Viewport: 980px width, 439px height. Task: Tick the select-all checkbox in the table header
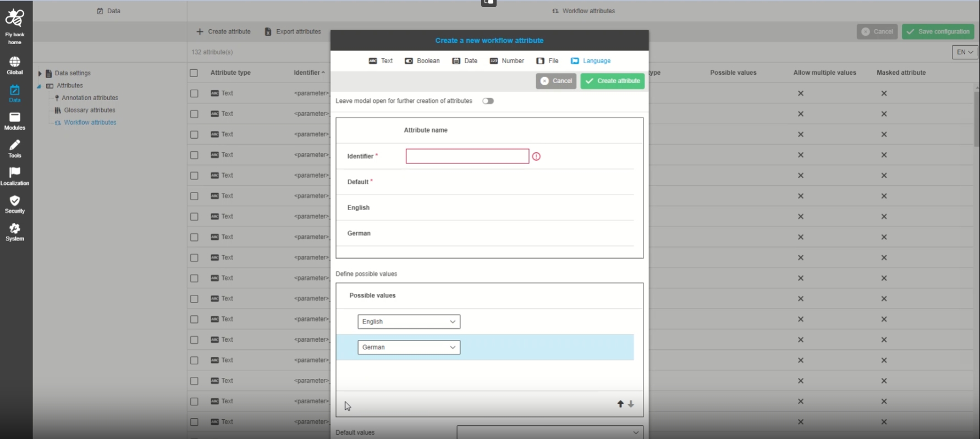click(194, 73)
